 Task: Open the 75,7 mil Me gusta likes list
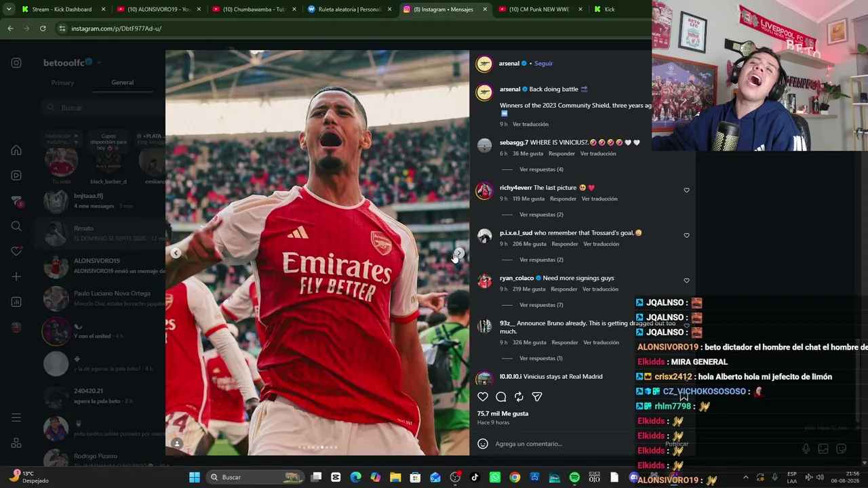[502, 413]
